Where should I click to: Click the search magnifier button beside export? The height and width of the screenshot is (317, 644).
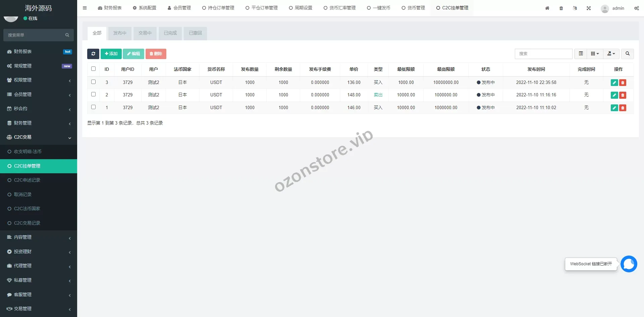point(627,54)
